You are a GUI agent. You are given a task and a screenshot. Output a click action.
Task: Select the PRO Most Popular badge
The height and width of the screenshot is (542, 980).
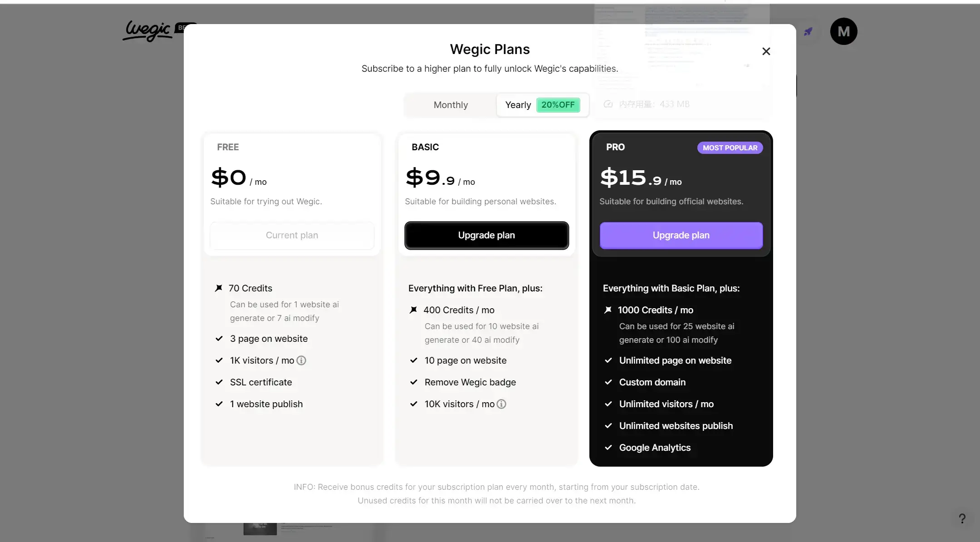730,148
